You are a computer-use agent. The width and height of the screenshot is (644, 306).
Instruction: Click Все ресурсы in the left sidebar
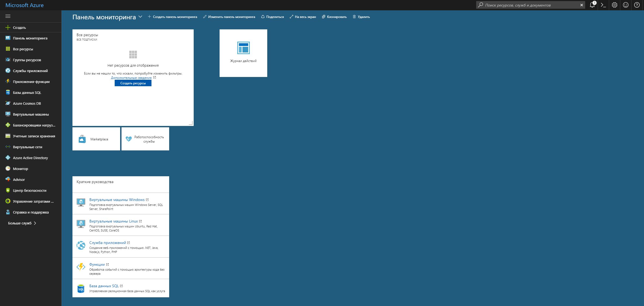click(x=23, y=49)
